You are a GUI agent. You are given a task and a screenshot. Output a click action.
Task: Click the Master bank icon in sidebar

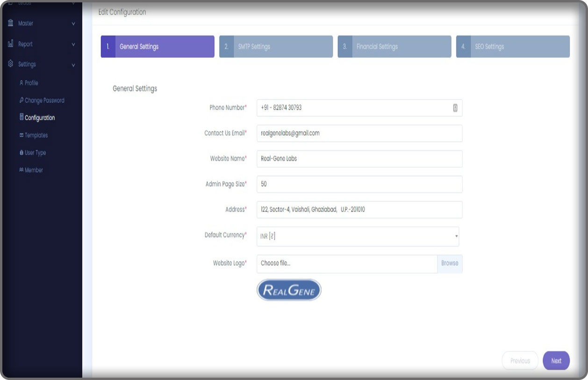pos(10,23)
